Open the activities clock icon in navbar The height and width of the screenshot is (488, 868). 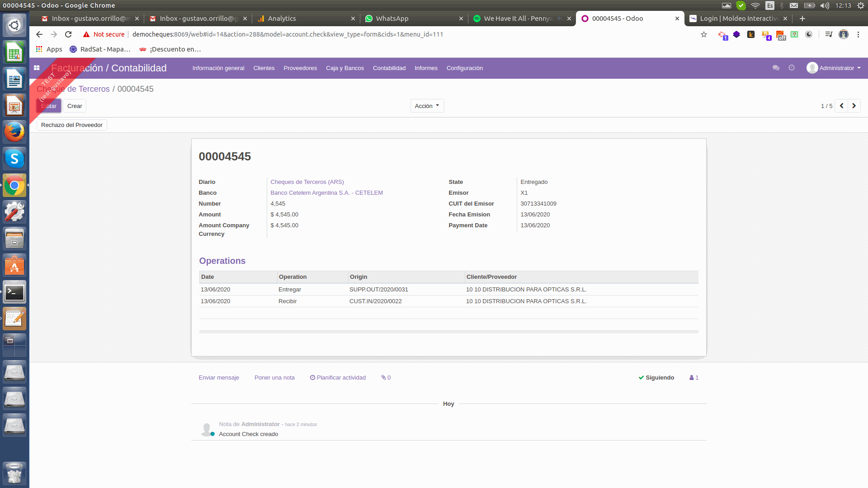coord(792,68)
